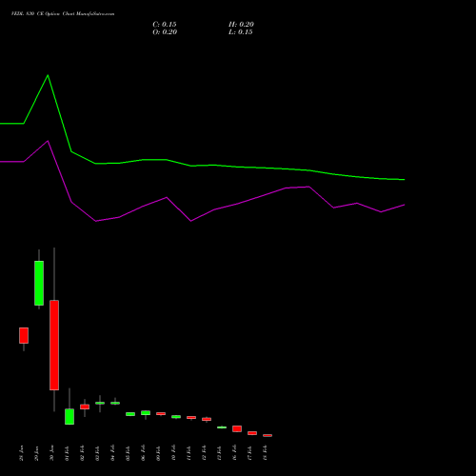The width and height of the screenshot is (476, 476).
Task: Select the '06 Feb' date label
Action: click(x=143, y=453)
